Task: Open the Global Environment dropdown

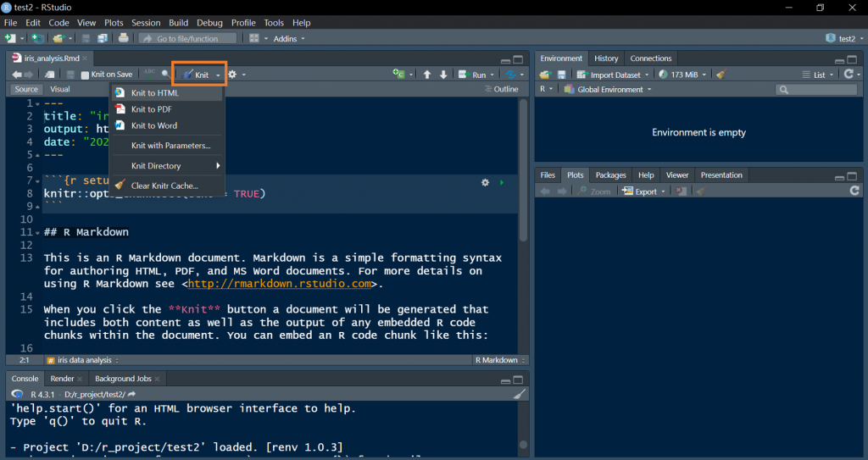Action: click(x=608, y=89)
